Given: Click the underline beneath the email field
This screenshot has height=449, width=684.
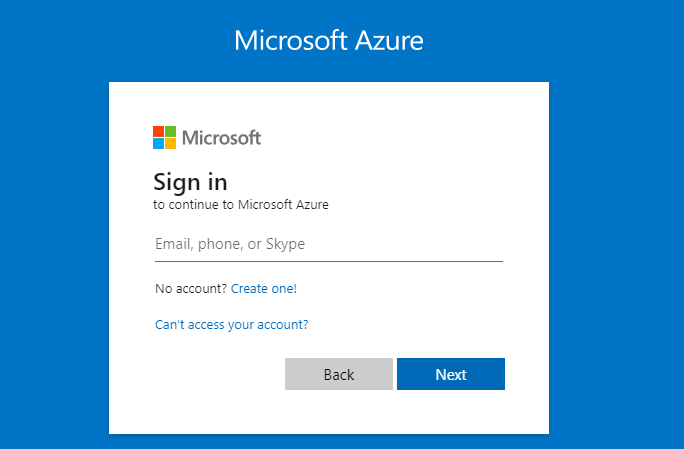Looking at the screenshot, I should (328, 261).
